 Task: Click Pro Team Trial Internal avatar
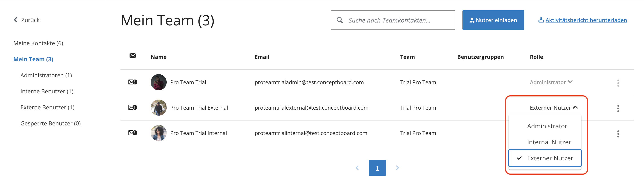(x=158, y=133)
